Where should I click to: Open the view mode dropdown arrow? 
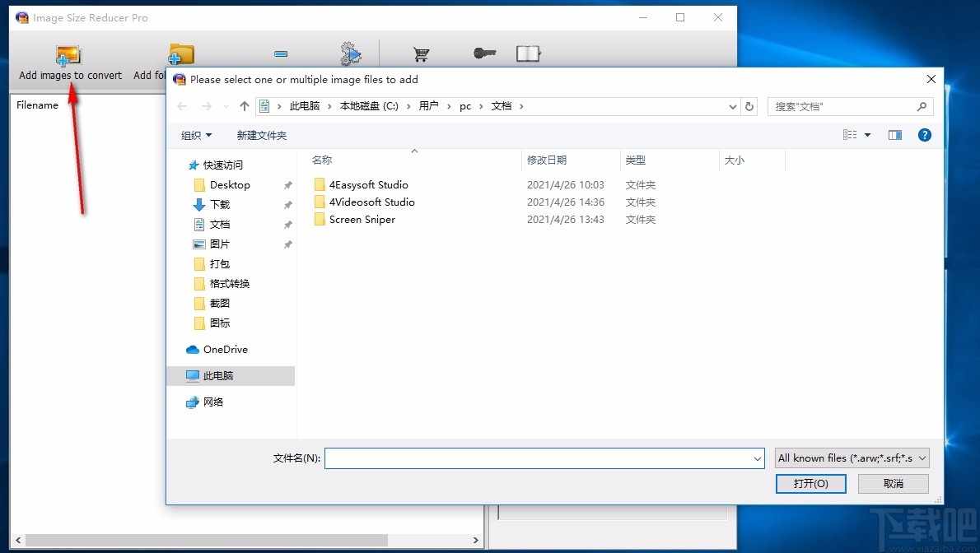(x=867, y=134)
